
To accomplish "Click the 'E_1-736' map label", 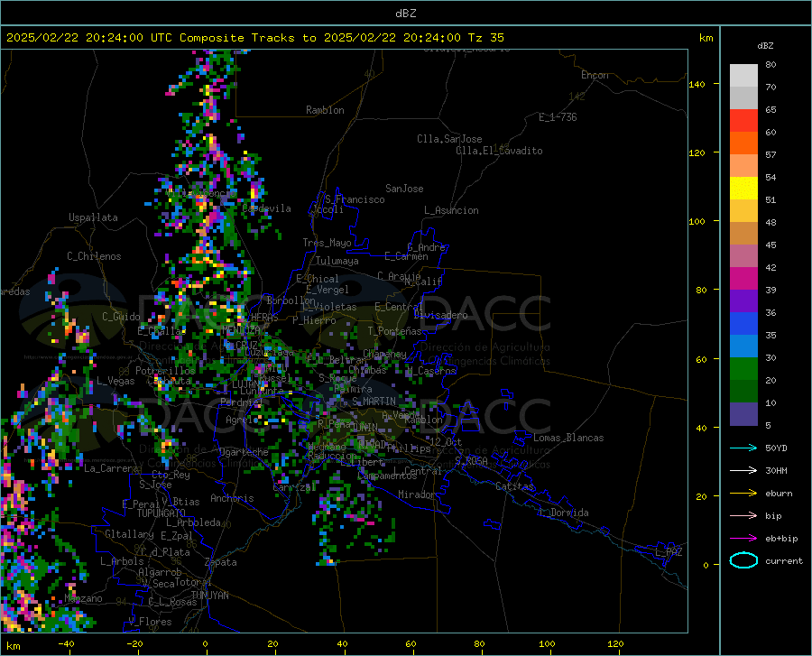I will (558, 117).
